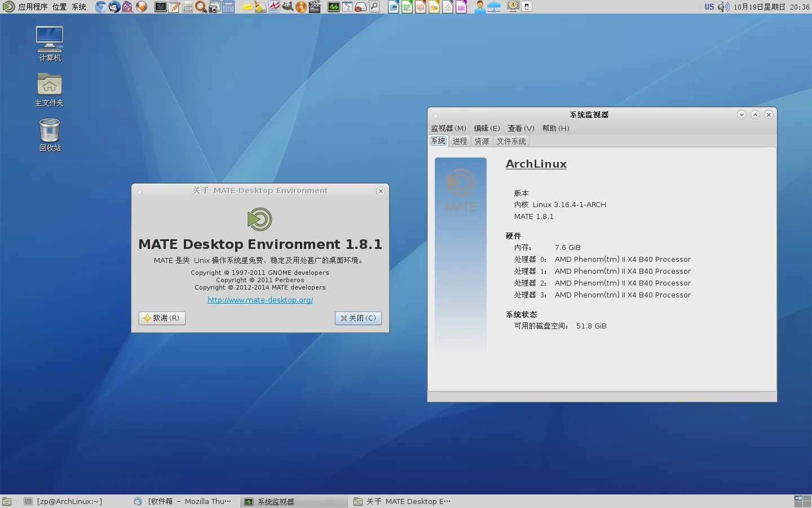Open the 应用程序 applications menu
The height and width of the screenshot is (508, 812).
tap(32, 7)
